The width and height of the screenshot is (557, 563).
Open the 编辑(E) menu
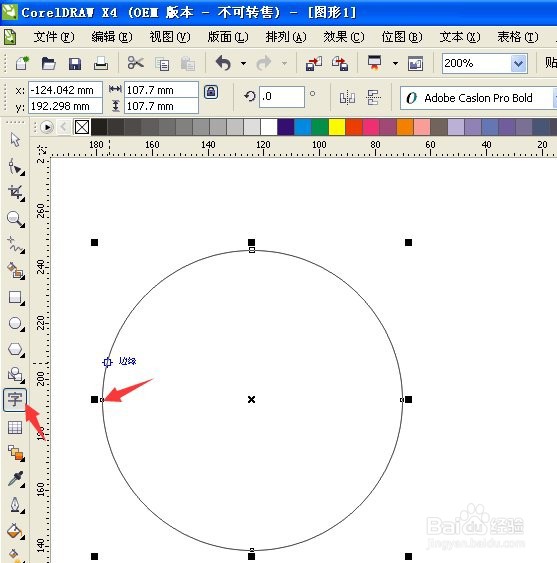click(112, 37)
